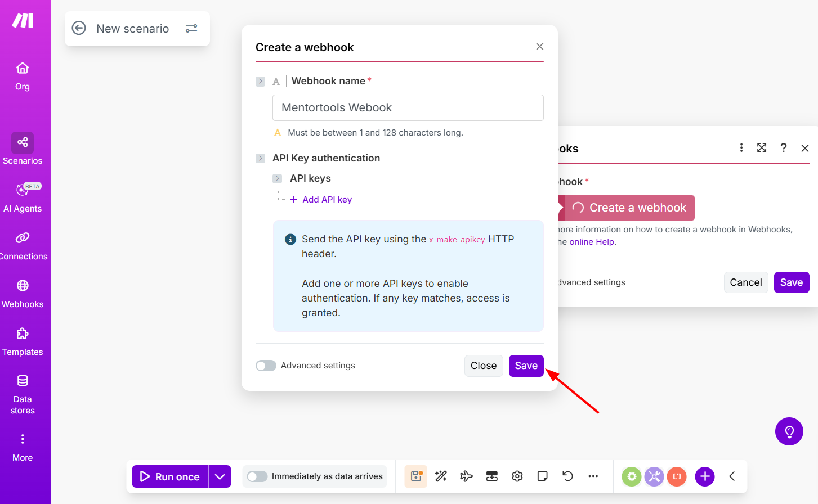Go back using the arrow beside New scenario
This screenshot has height=504, width=818.
tap(79, 28)
